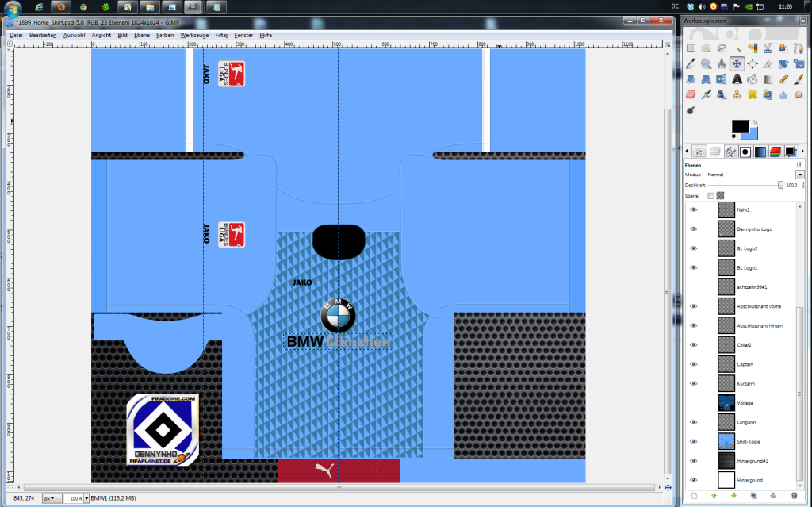
Task: Open the Datei menu
Action: pyautogui.click(x=16, y=35)
